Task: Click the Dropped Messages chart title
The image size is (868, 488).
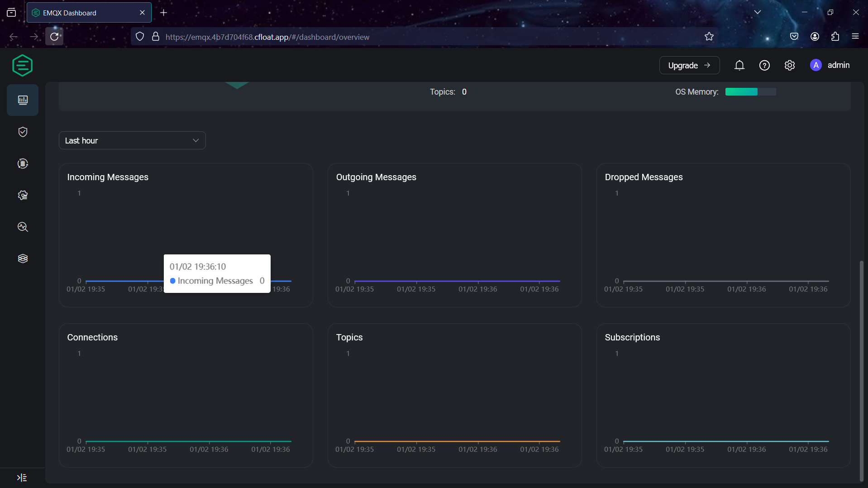Action: pos(644,177)
